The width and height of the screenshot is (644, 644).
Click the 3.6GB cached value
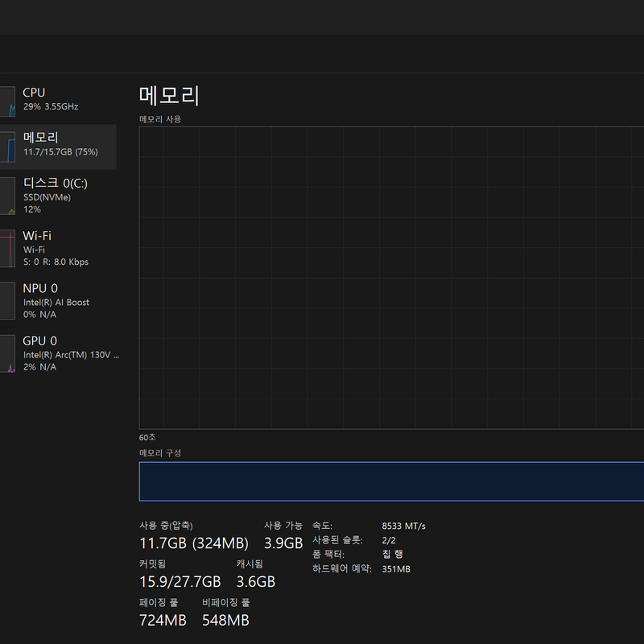(256, 582)
